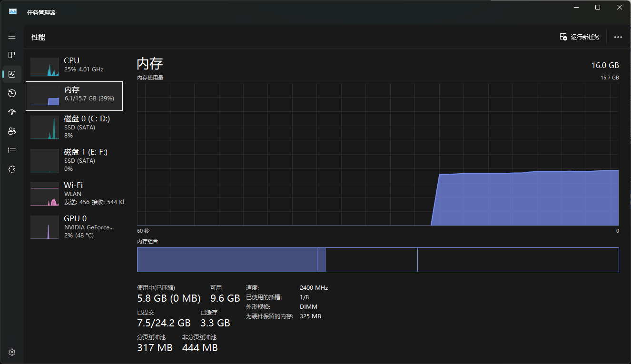Click the 15.7 GB graph scale label
This screenshot has width=631, height=364.
click(x=610, y=78)
